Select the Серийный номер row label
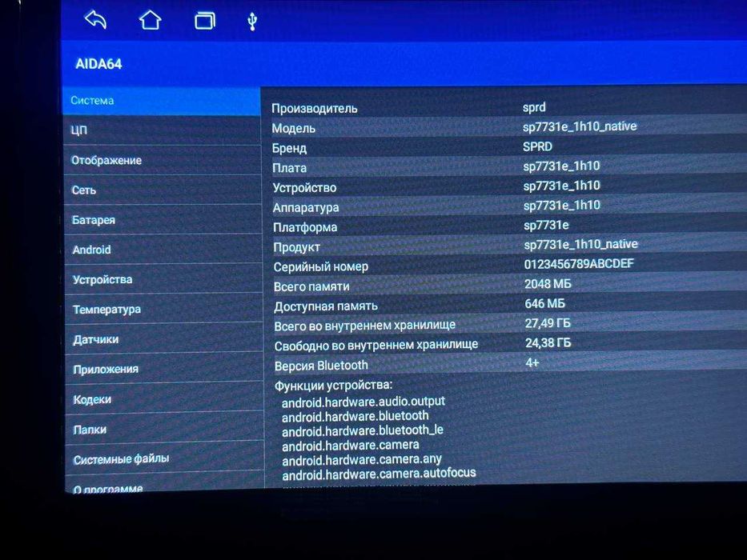This screenshot has width=747, height=560. 320,266
